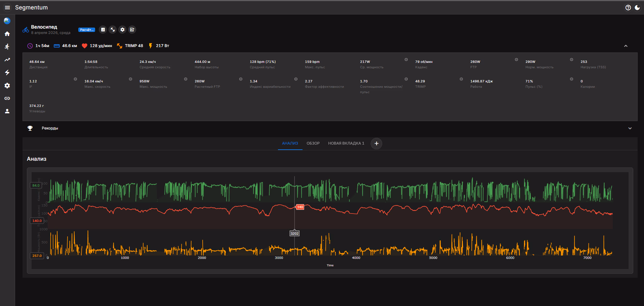
Task: Expand the Рекорды section
Action: pos(630,128)
